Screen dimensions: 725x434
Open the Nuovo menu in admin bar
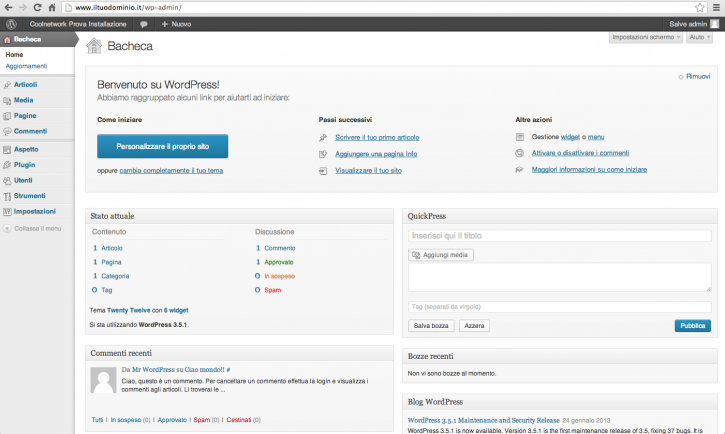pos(176,24)
